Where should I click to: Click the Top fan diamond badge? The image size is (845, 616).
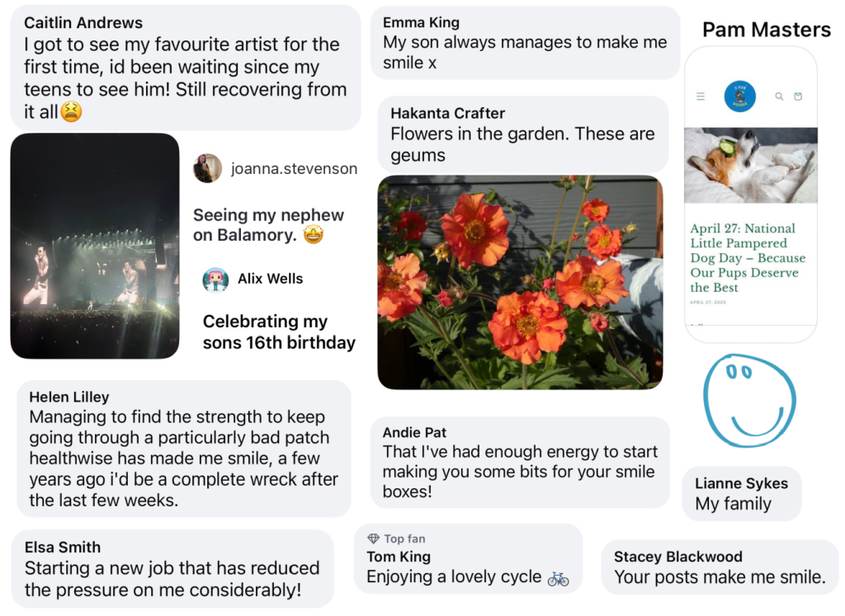click(374, 538)
